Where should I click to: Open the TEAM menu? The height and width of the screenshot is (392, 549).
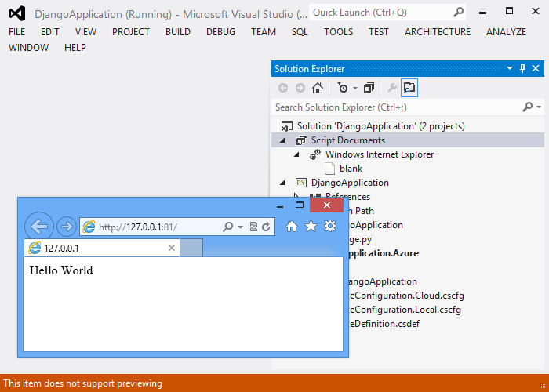tap(264, 32)
